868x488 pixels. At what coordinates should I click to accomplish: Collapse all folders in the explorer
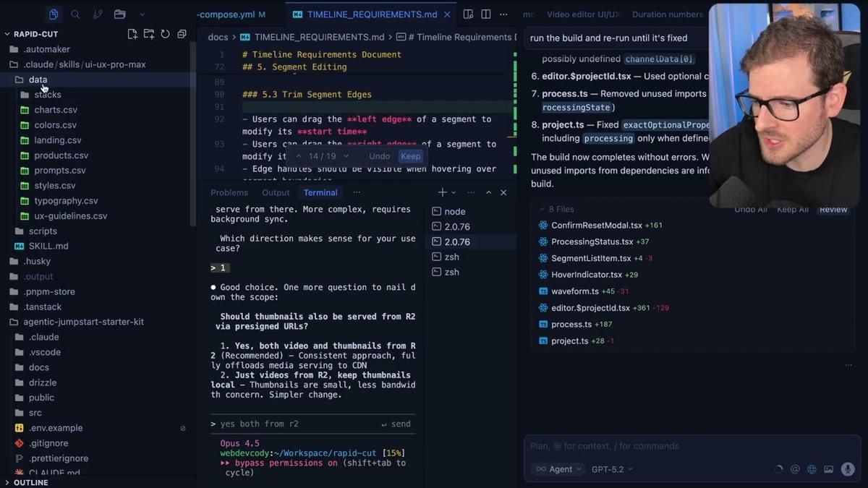pyautogui.click(x=182, y=34)
